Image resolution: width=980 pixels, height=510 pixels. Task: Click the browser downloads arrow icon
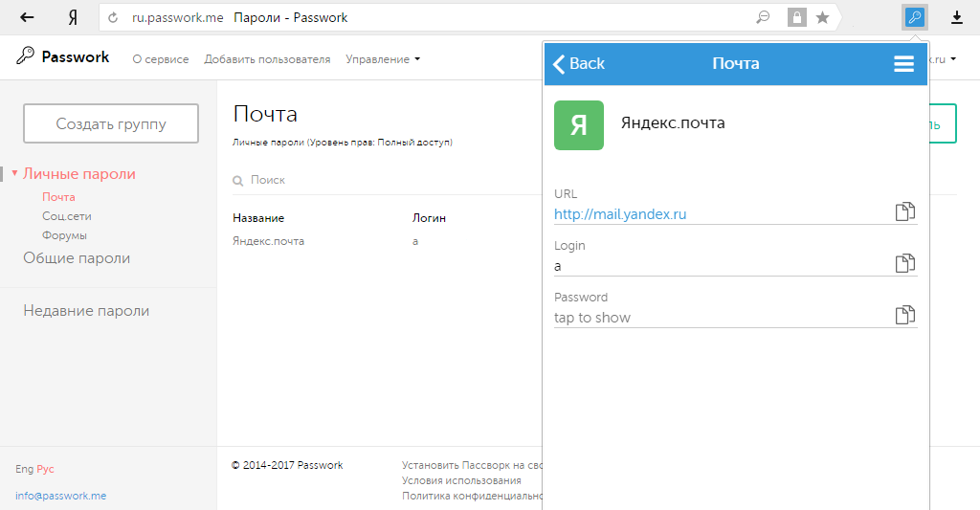pyautogui.click(x=957, y=17)
